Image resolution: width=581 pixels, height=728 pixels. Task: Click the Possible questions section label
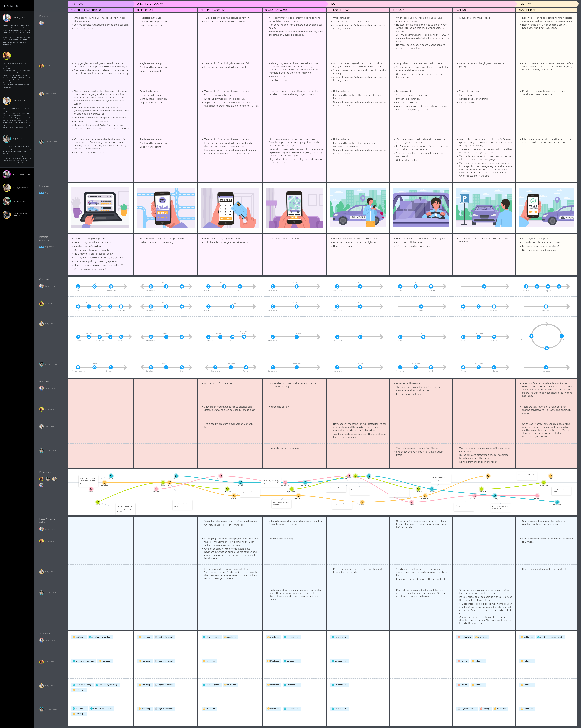(x=45, y=238)
